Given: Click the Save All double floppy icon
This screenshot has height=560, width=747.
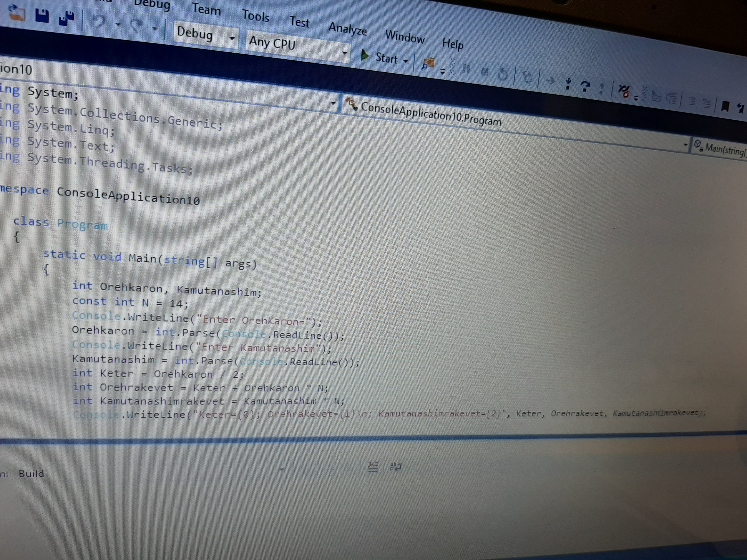Looking at the screenshot, I should [67, 18].
